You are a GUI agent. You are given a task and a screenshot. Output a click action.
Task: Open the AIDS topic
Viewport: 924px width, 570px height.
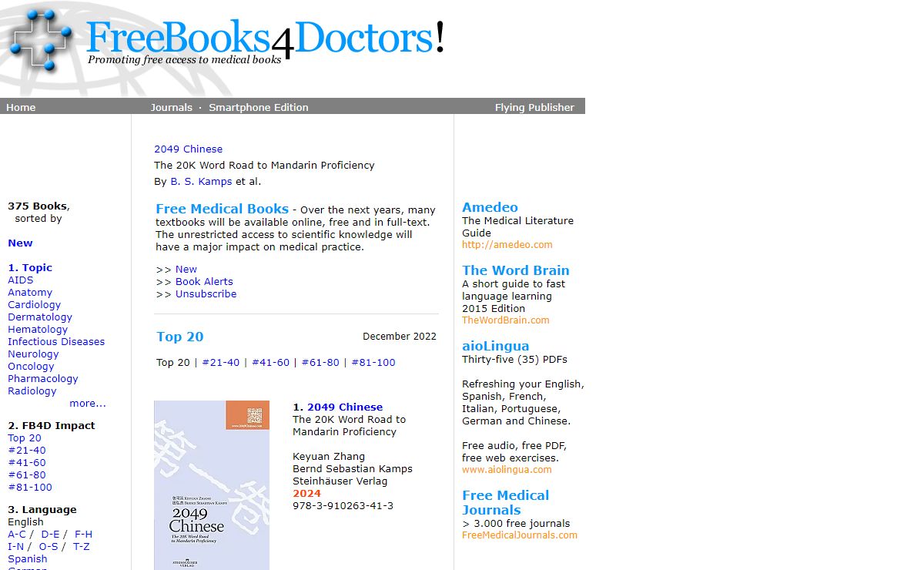[x=21, y=280]
